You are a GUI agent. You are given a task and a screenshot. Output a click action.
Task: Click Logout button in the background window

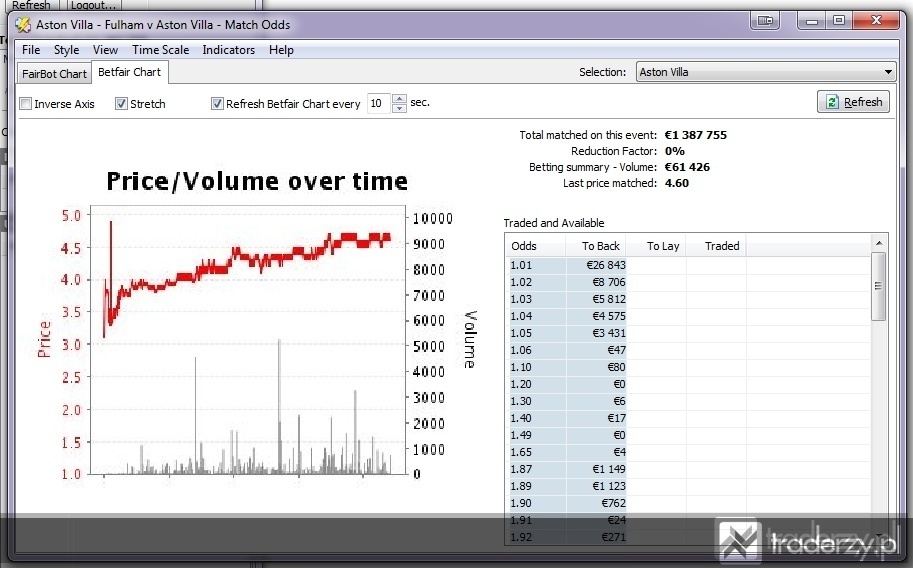[x=93, y=5]
